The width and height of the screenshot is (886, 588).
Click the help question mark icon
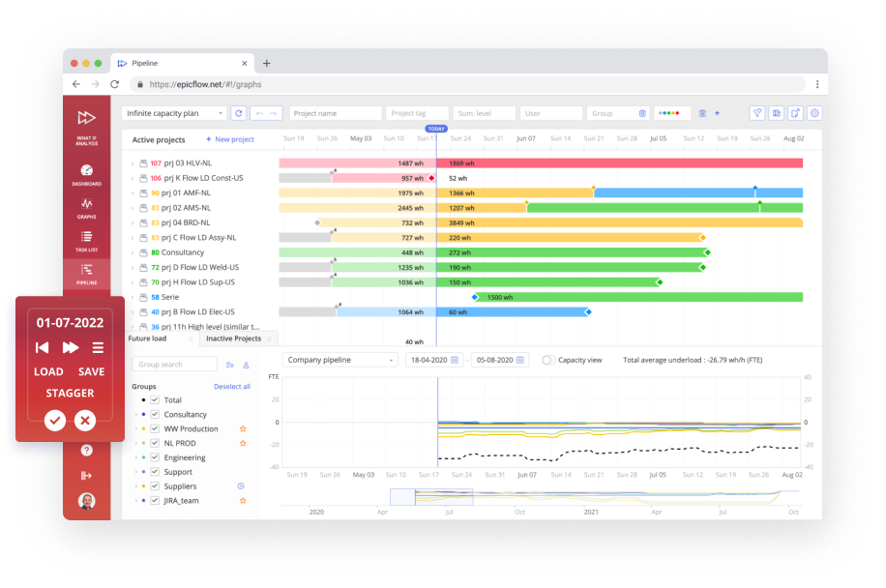[x=87, y=450]
